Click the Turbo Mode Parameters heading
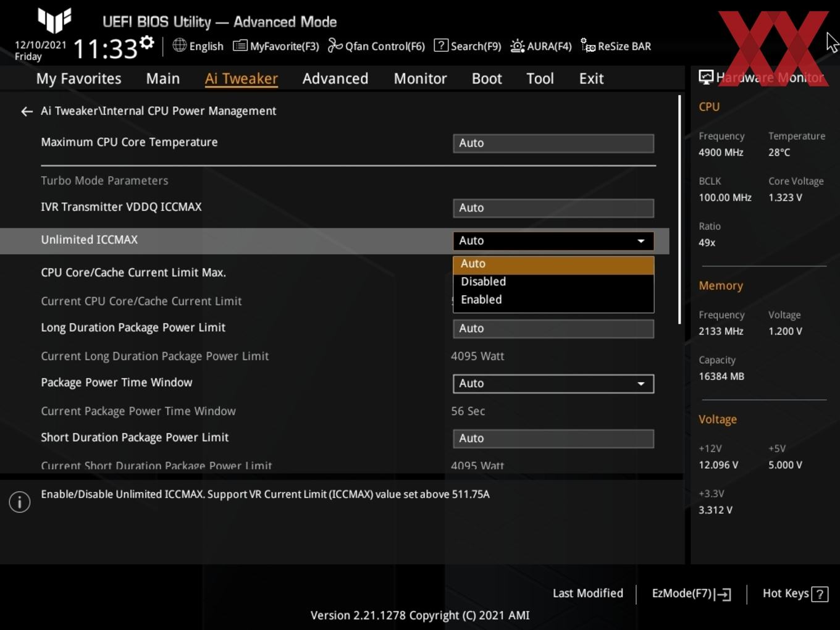The image size is (840, 630). [x=104, y=180]
